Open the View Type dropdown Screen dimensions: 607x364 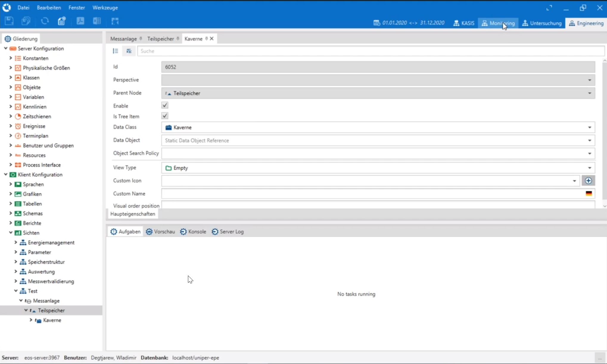click(x=589, y=168)
